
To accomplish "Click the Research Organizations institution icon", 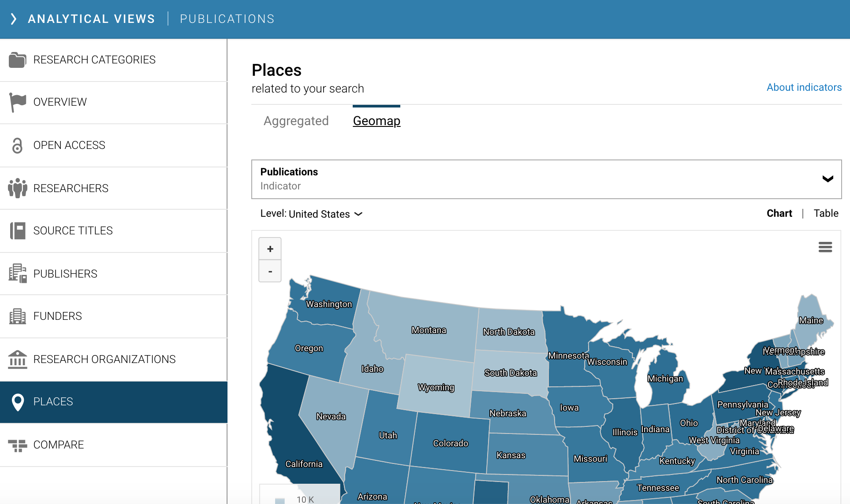I will click(x=18, y=359).
